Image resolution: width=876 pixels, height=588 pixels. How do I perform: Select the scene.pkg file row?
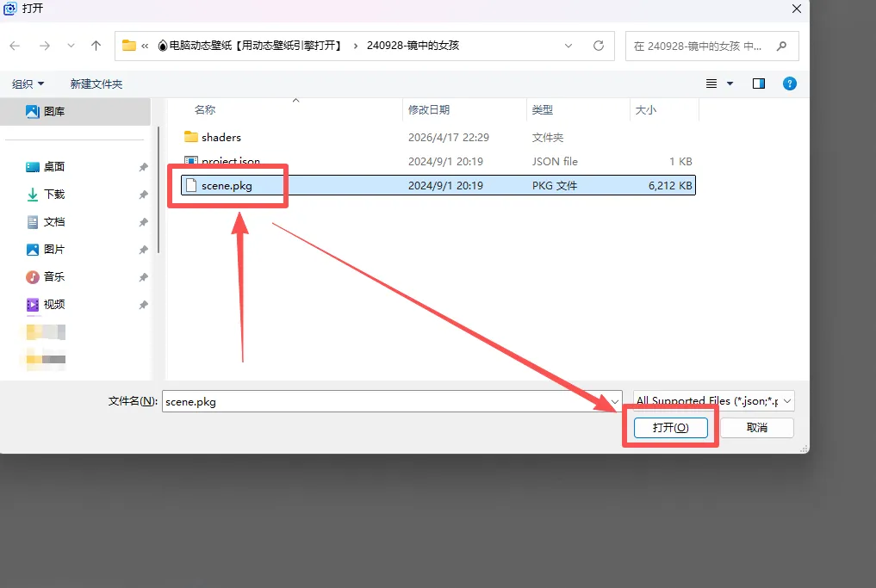(x=438, y=185)
